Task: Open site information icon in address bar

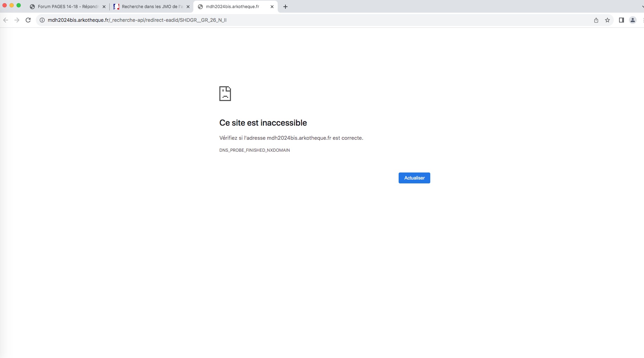Action: click(x=42, y=20)
